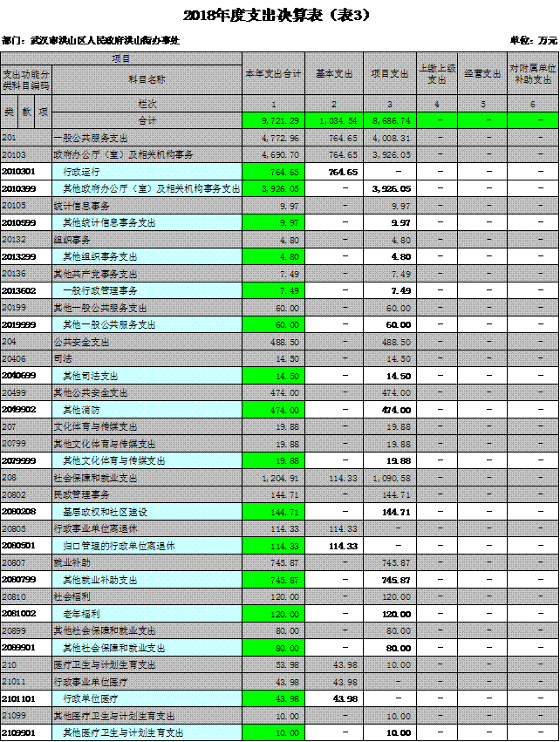This screenshot has height=742, width=560.
Task: Select green 745.87 in 其他就业补助支出 row
Action: click(x=273, y=580)
